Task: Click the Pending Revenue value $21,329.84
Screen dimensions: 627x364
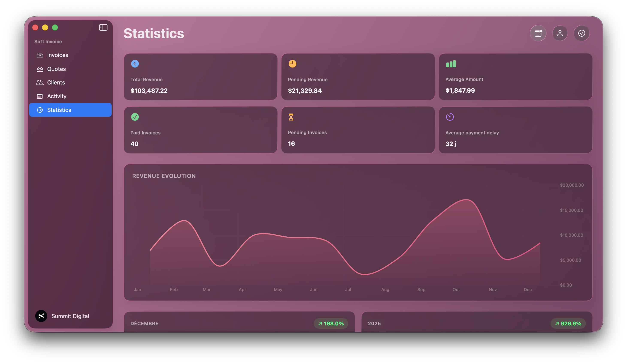Action: (x=305, y=91)
